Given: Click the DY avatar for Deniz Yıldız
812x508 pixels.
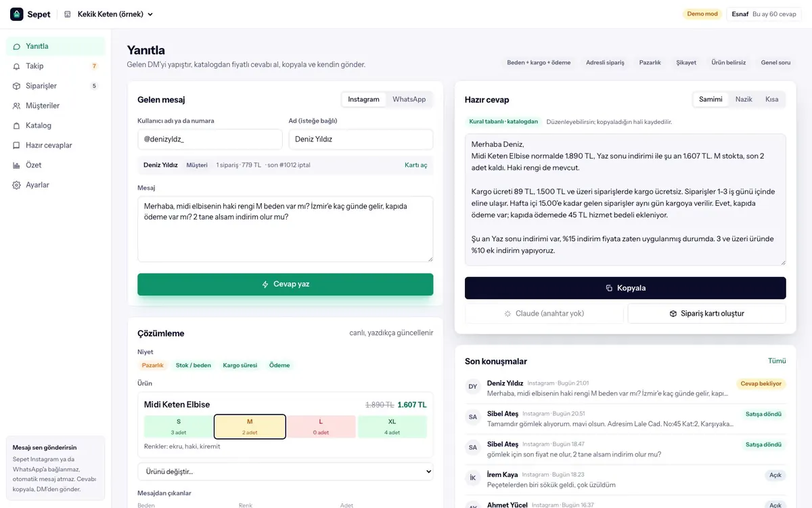Looking at the screenshot, I should pos(473,387).
